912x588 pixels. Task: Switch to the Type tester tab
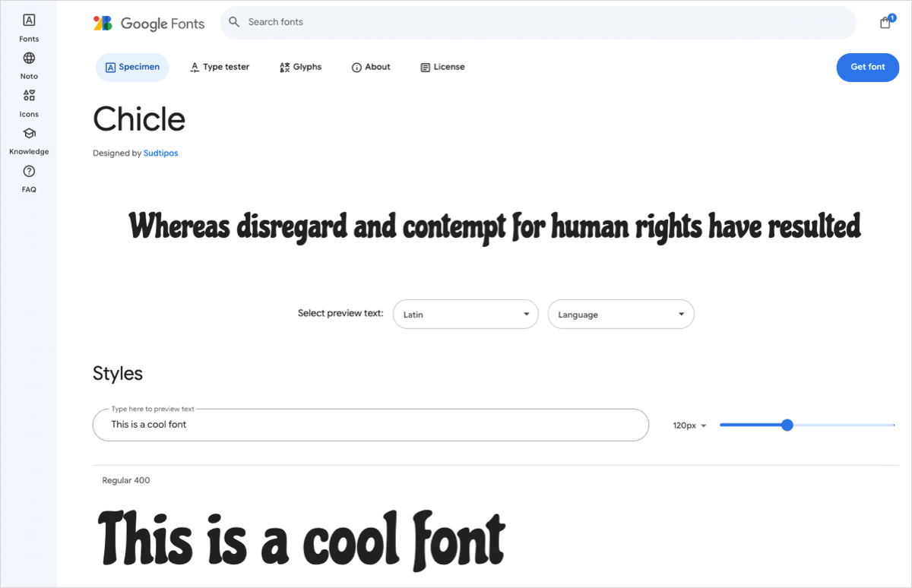point(219,67)
